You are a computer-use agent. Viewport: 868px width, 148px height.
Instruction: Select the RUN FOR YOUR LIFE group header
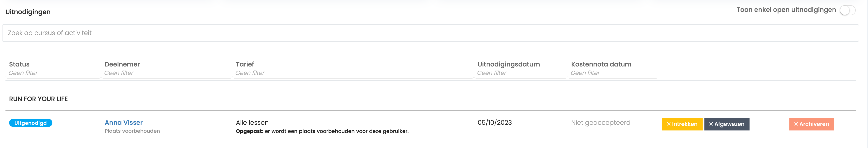(39, 99)
